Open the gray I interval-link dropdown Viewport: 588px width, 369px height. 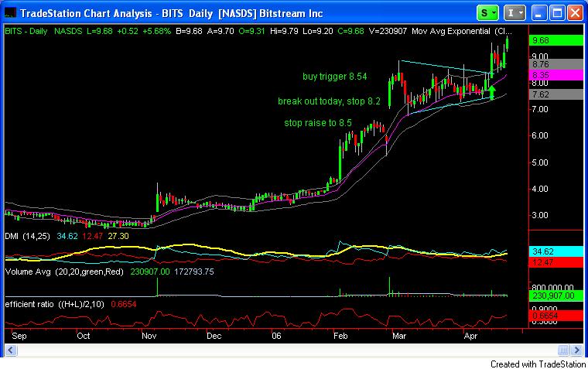(x=514, y=13)
